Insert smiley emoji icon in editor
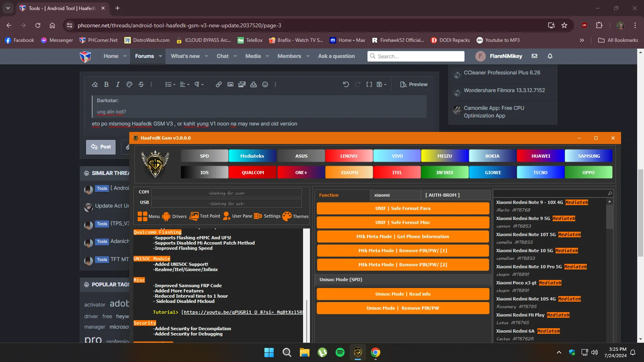Screen dimensions: 644x362 [x=265, y=84]
